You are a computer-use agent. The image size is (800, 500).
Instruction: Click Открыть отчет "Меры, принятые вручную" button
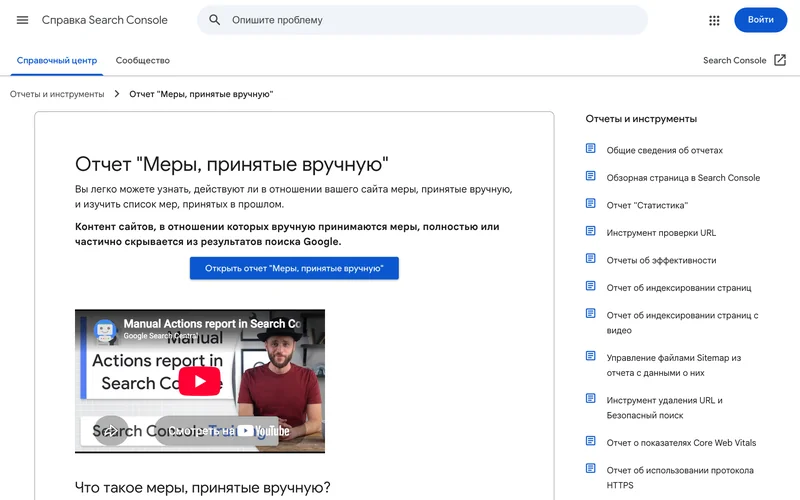click(294, 268)
